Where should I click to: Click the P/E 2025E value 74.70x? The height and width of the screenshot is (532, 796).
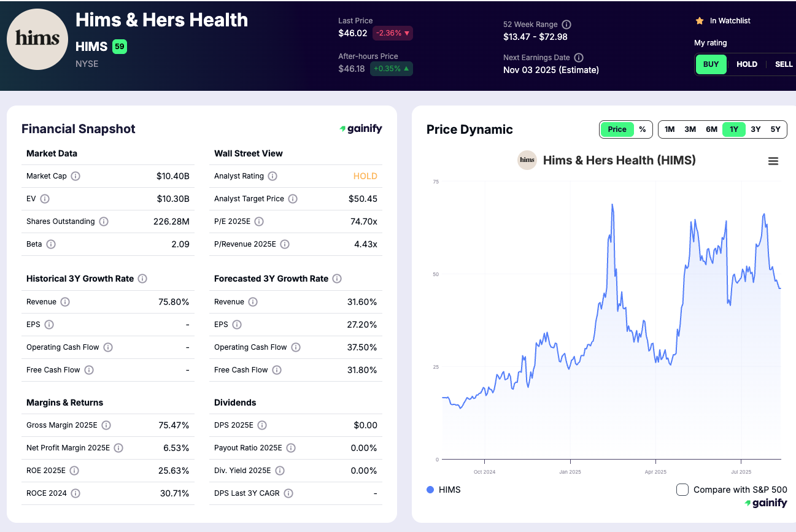(364, 222)
